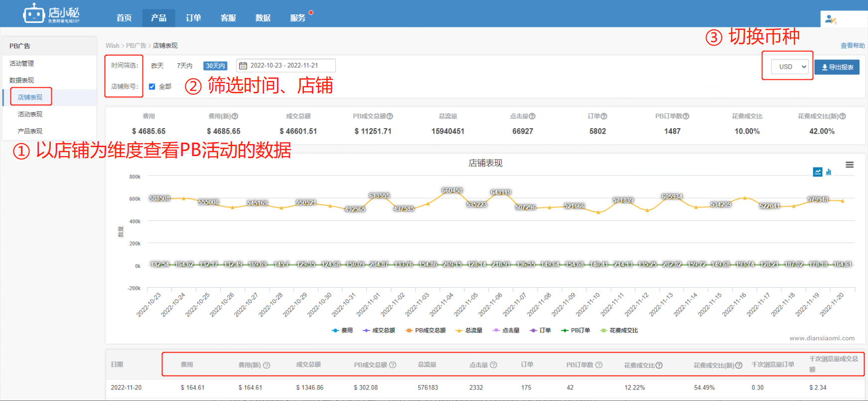Image resolution: width=868 pixels, height=401 pixels.
Task: Toggle PB成交总额 series in chart legend
Action: click(x=426, y=331)
